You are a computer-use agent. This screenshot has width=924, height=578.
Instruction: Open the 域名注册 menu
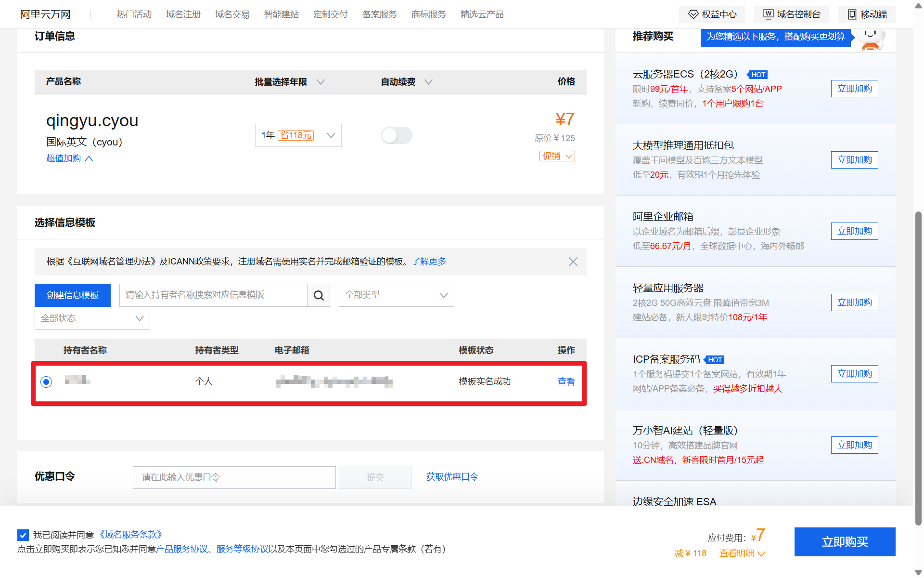[x=183, y=14]
